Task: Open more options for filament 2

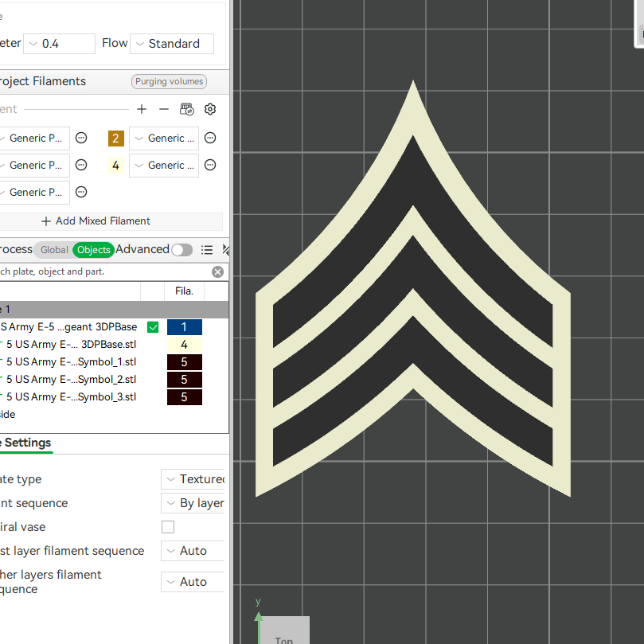Action: [210, 138]
